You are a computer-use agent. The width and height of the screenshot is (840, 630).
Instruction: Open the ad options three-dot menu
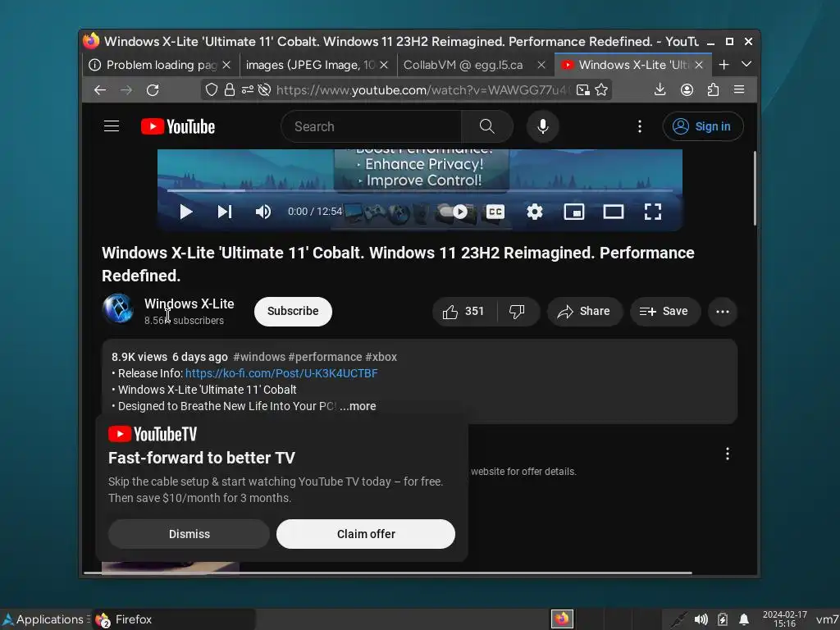[727, 454]
